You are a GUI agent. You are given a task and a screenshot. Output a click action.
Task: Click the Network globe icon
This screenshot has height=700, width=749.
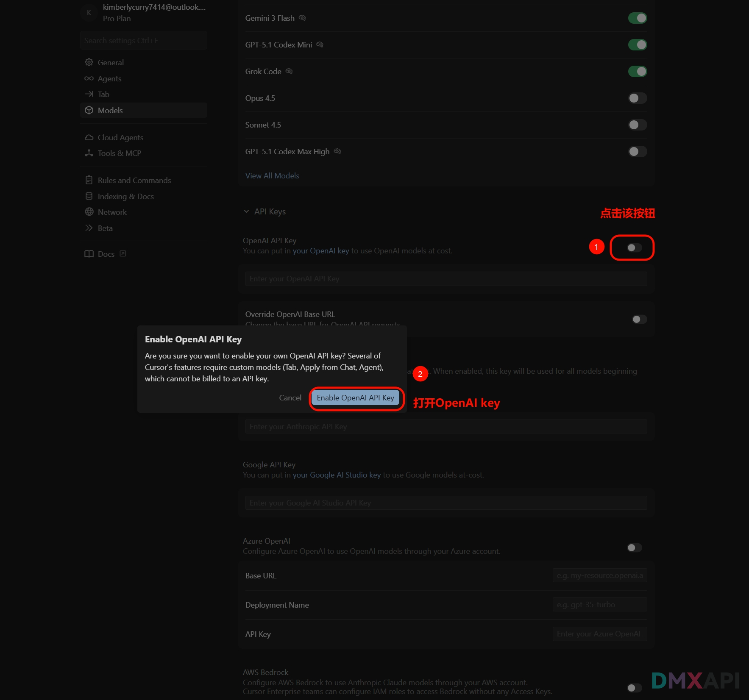pos(89,212)
